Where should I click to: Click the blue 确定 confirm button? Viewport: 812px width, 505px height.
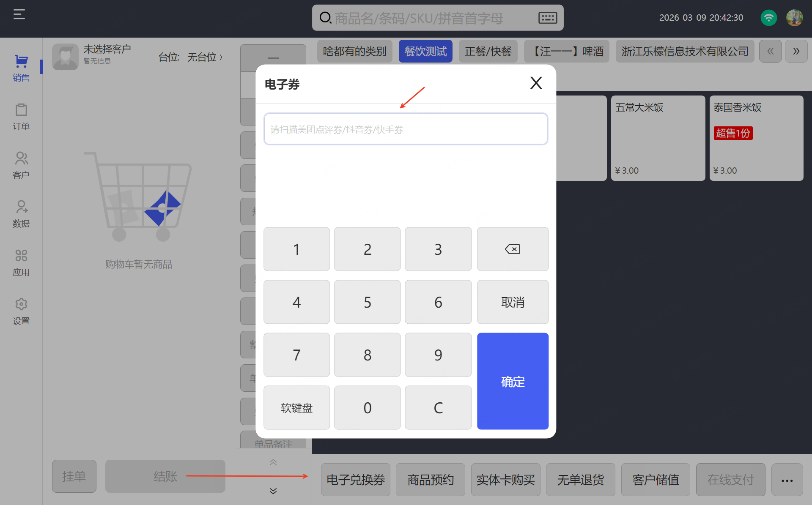click(x=513, y=381)
